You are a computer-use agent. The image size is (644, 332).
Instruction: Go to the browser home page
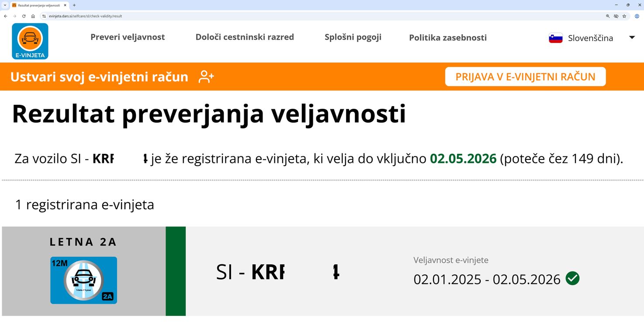coord(33,16)
